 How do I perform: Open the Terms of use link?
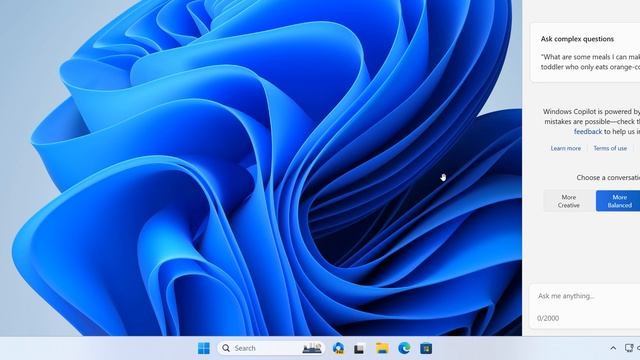[x=610, y=148]
